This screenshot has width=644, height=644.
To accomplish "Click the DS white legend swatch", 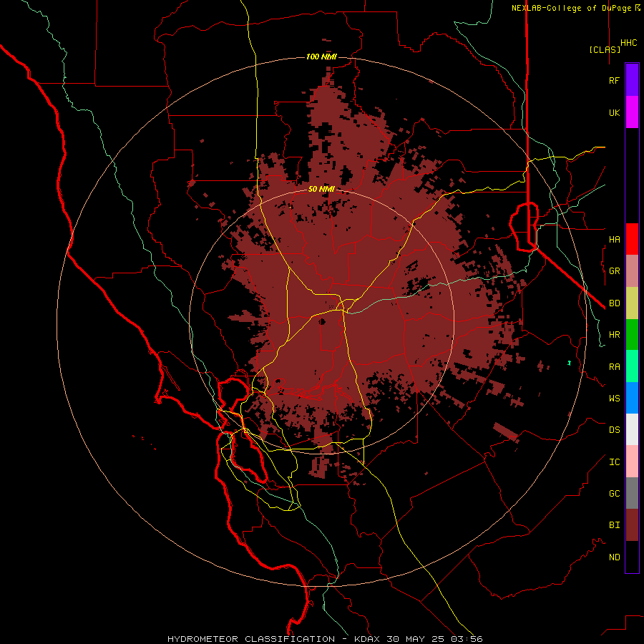I will [x=632, y=429].
